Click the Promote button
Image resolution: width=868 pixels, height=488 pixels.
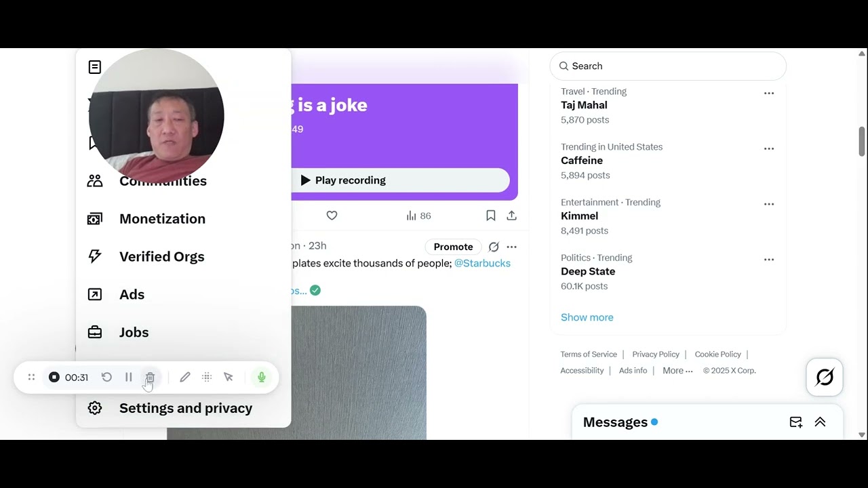coord(453,247)
